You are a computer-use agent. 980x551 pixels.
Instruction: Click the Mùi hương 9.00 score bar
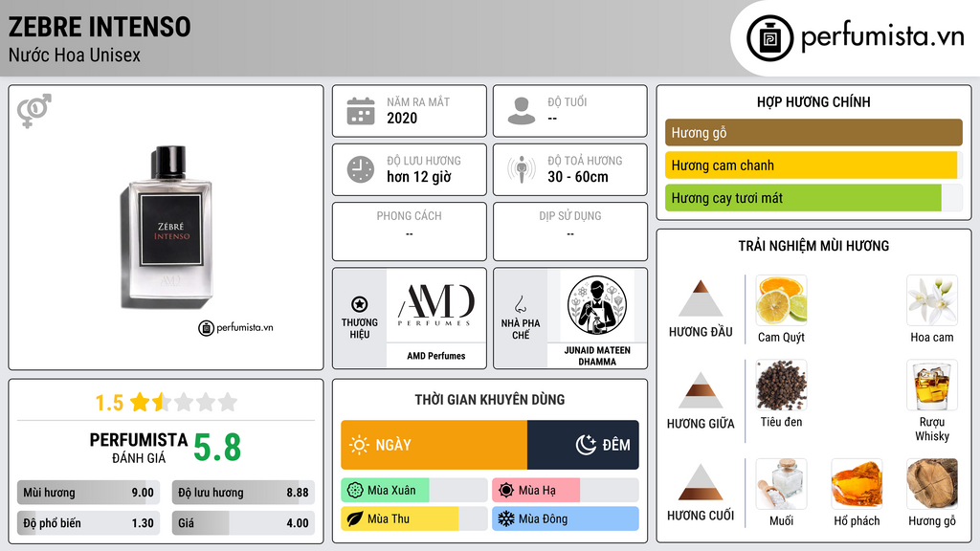(x=89, y=493)
